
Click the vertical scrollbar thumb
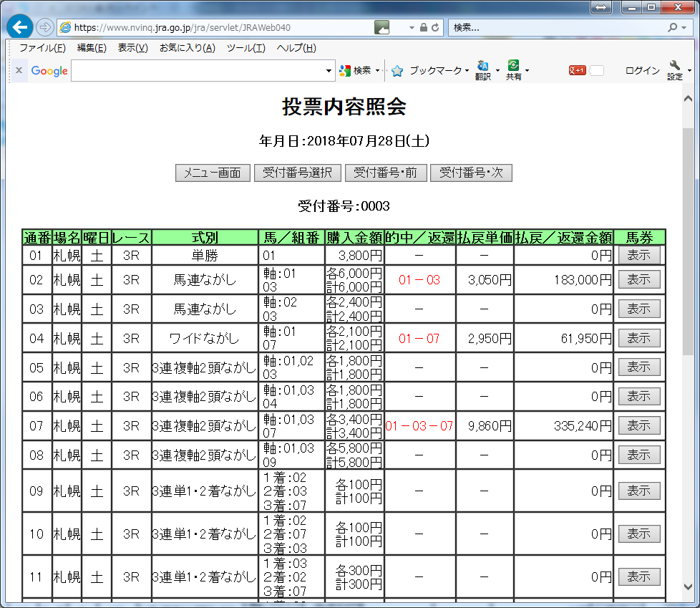click(x=688, y=241)
